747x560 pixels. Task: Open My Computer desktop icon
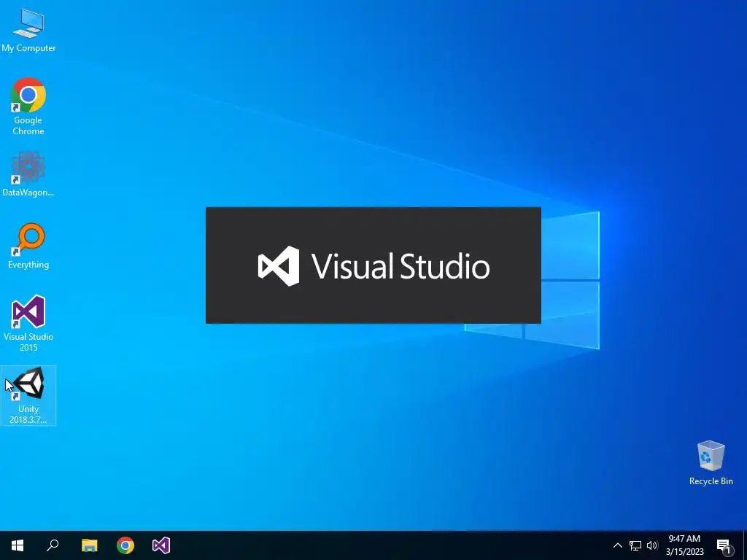28,30
